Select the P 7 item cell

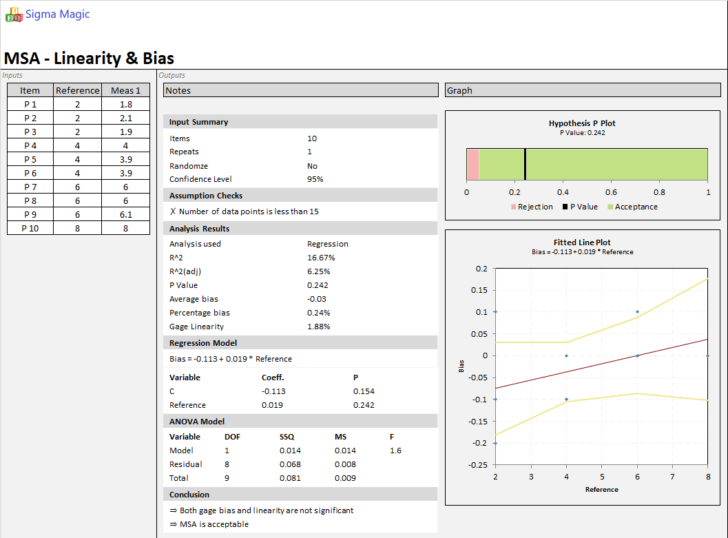point(30,187)
